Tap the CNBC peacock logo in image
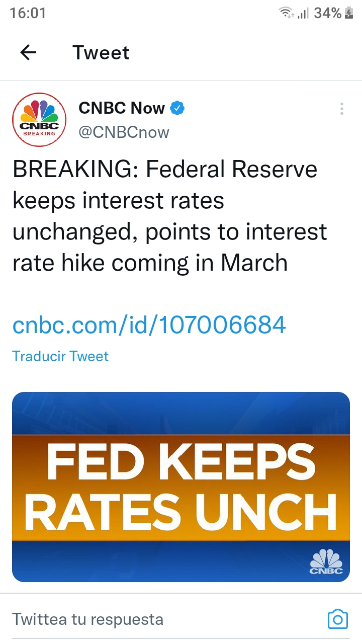The image size is (362, 644). pyautogui.click(x=326, y=561)
